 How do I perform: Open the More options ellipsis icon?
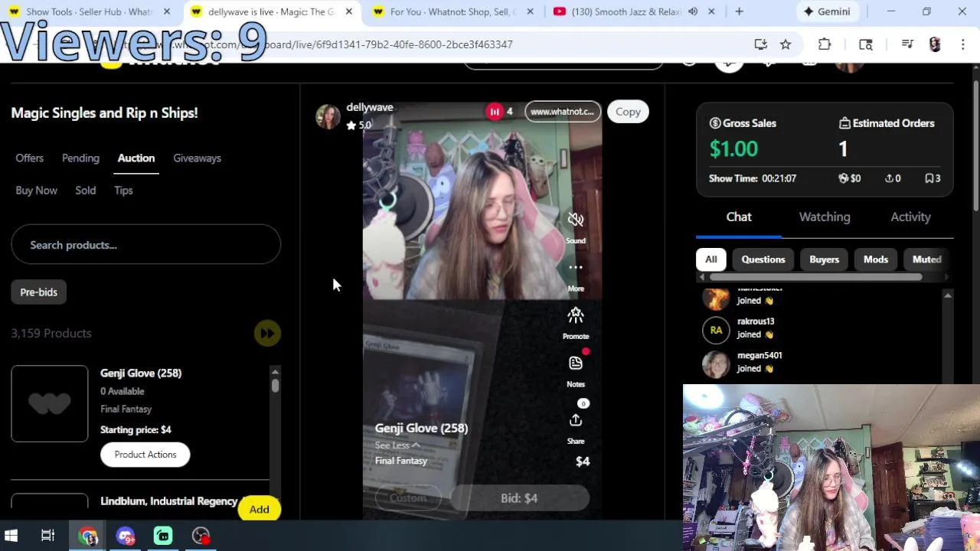[576, 267]
